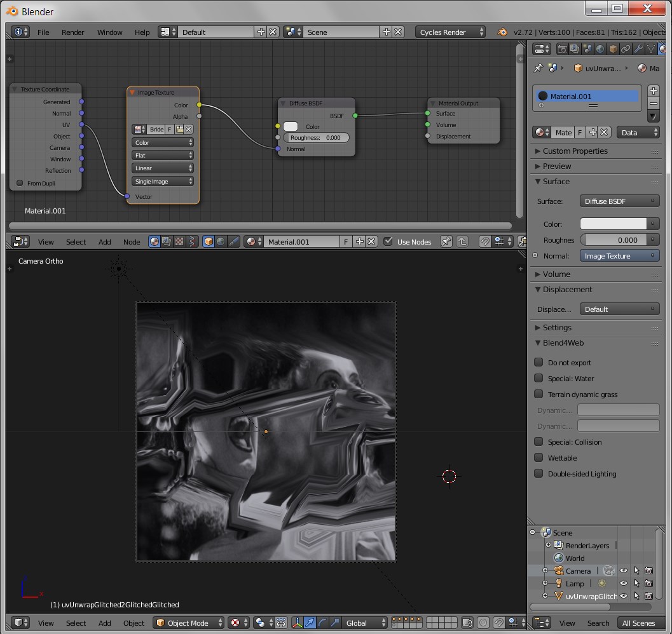
Task: Enable the Special: Water checkbox
Action: (x=538, y=378)
